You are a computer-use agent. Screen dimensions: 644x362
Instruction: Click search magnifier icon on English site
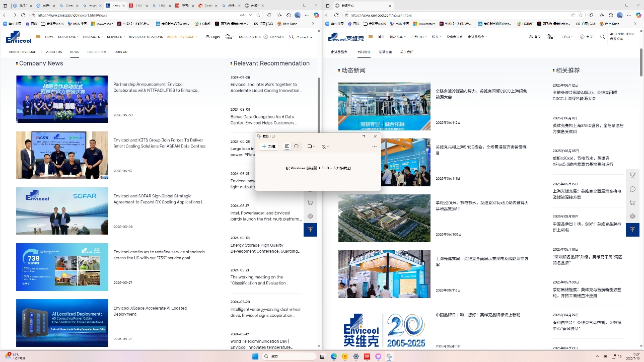[x=292, y=37]
